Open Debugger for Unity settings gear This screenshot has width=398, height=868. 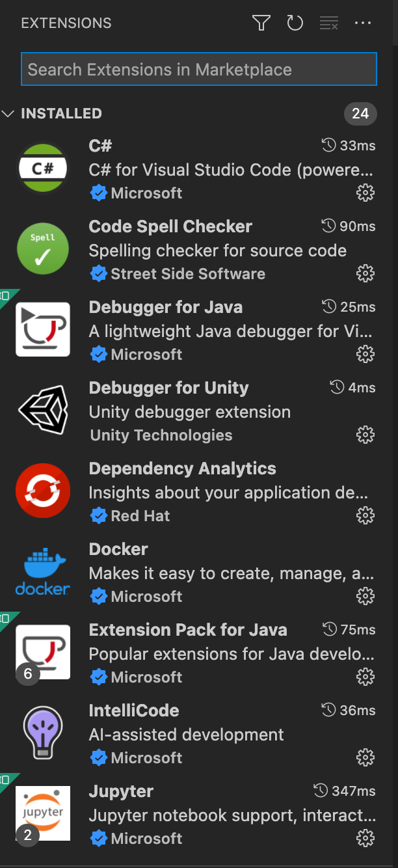coord(365,435)
